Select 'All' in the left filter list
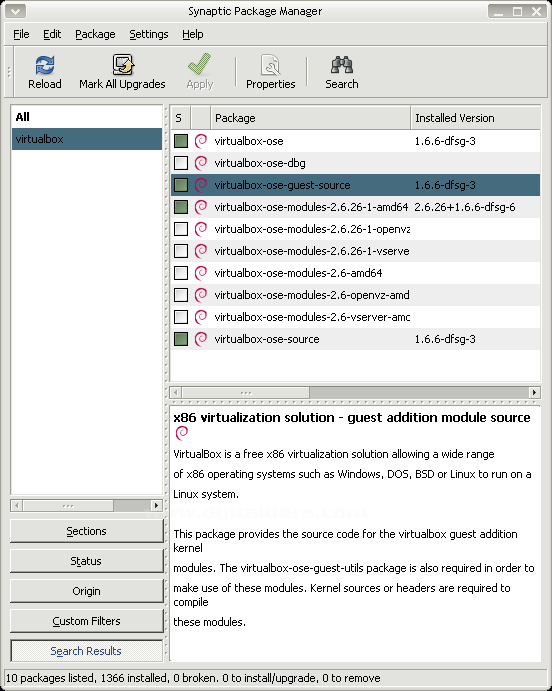 tap(87, 117)
